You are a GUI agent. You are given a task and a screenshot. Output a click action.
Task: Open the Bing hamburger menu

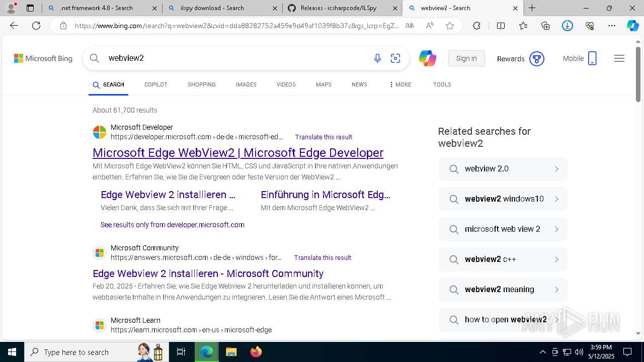(x=619, y=58)
